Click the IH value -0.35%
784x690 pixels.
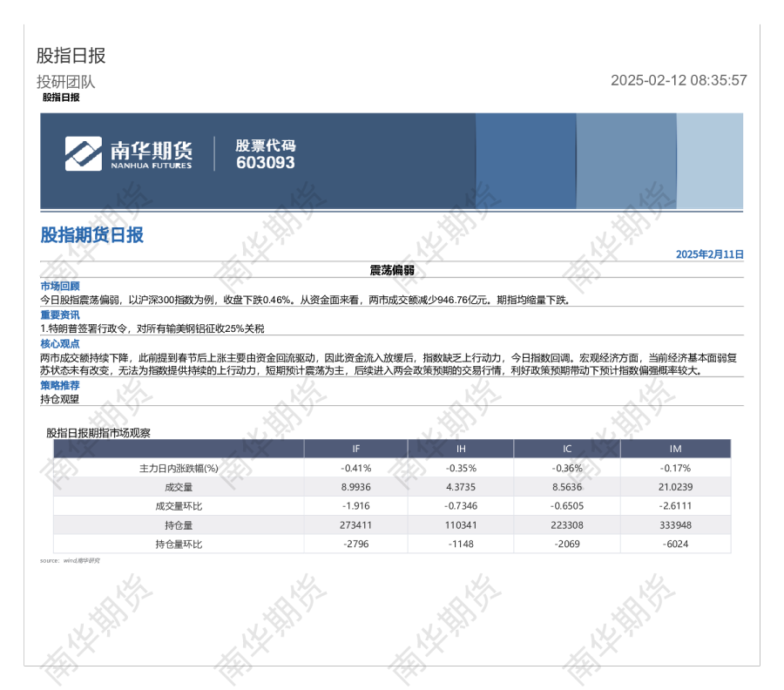(461, 468)
